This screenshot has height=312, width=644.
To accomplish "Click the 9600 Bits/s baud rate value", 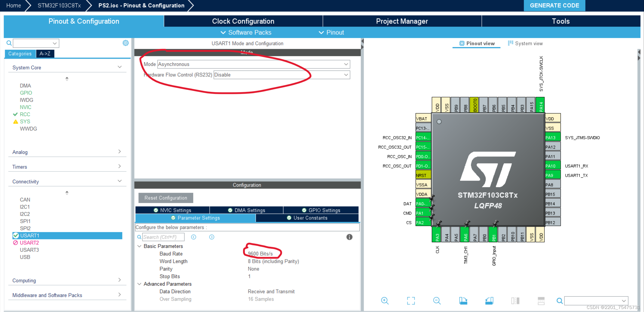I will [x=260, y=254].
